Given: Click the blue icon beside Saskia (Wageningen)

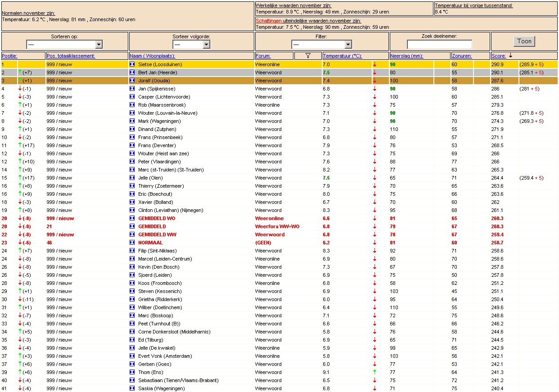Looking at the screenshot, I should click(x=132, y=388).
